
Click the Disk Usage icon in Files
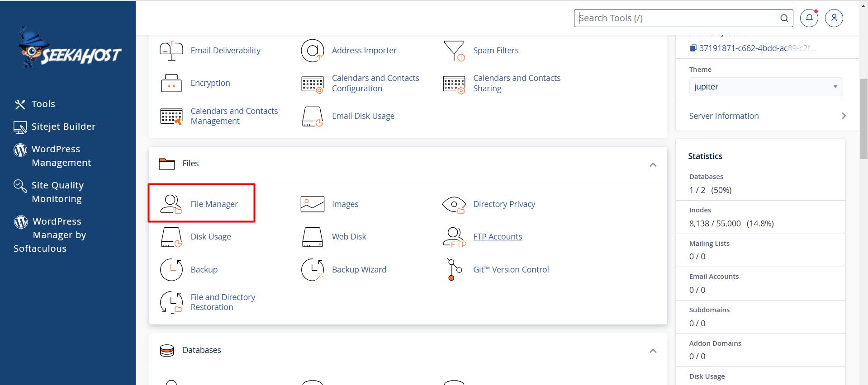pos(171,237)
